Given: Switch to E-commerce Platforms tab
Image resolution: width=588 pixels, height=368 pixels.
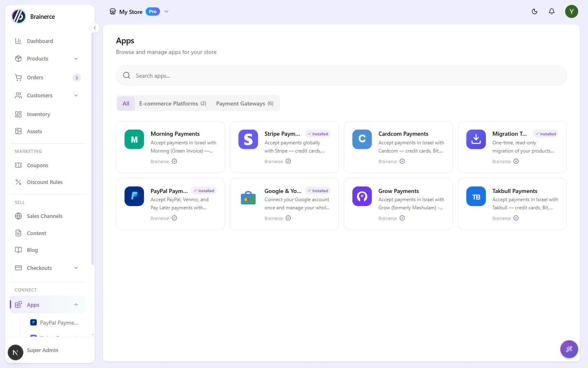Looking at the screenshot, I should coord(173,103).
